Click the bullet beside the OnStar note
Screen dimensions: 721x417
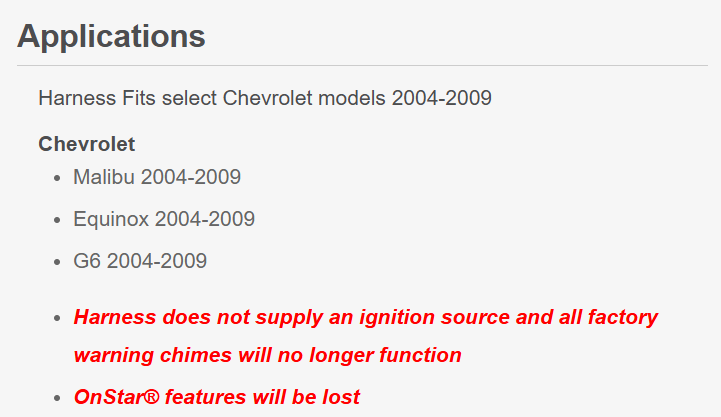click(x=57, y=398)
